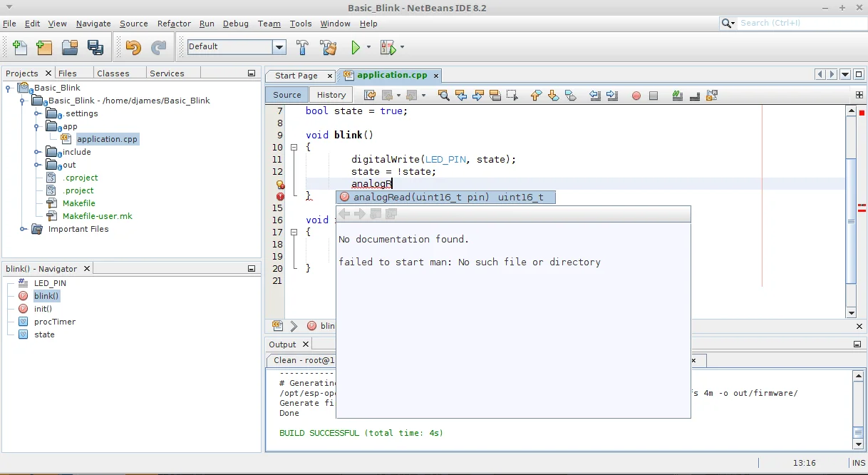Click the Undo arrow icon
The height and width of the screenshot is (475, 868).
coord(133,47)
